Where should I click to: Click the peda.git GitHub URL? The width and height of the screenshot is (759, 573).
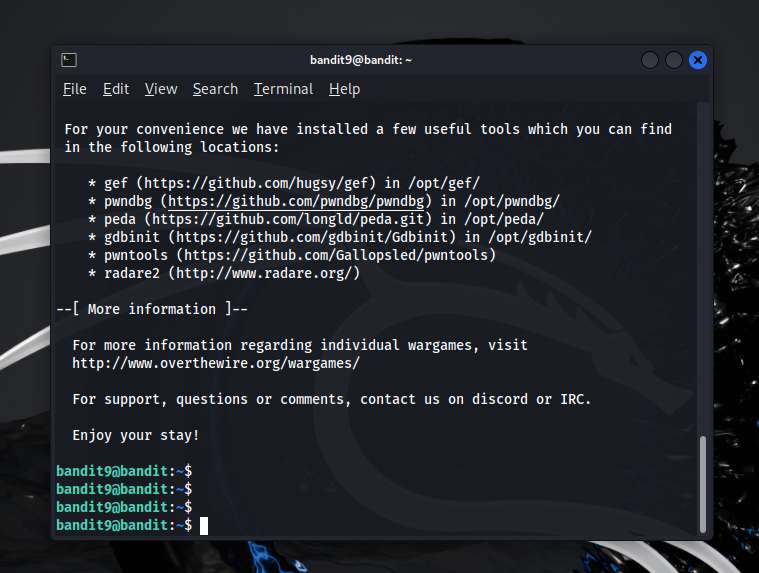point(295,219)
